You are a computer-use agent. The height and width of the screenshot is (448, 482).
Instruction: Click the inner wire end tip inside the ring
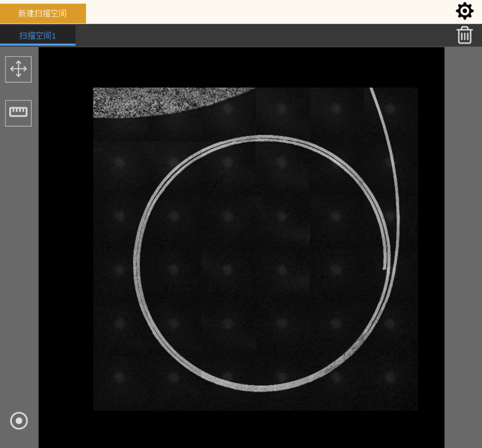click(385, 268)
